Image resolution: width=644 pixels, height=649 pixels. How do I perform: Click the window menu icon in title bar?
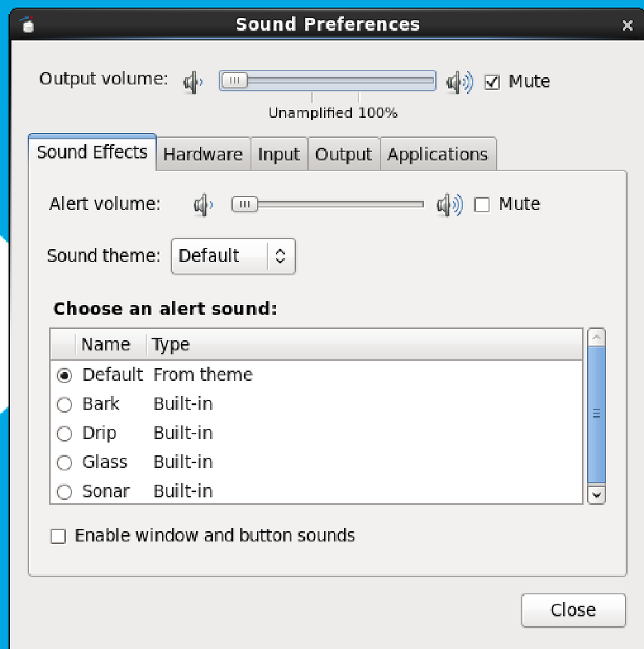click(27, 25)
